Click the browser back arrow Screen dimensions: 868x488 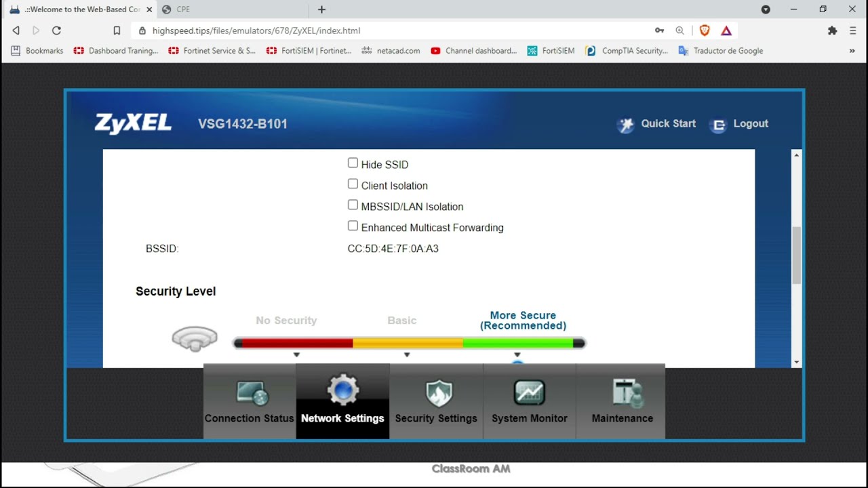tap(16, 30)
